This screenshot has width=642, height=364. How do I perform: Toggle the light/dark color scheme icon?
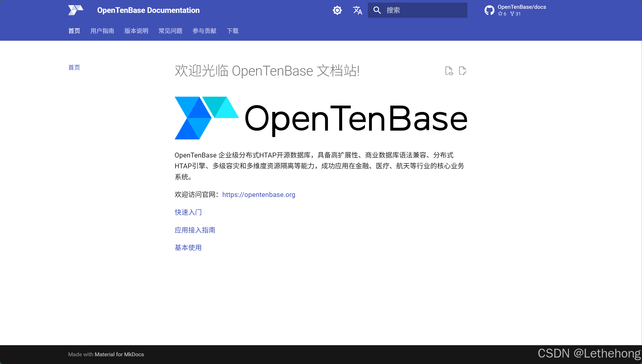click(337, 10)
